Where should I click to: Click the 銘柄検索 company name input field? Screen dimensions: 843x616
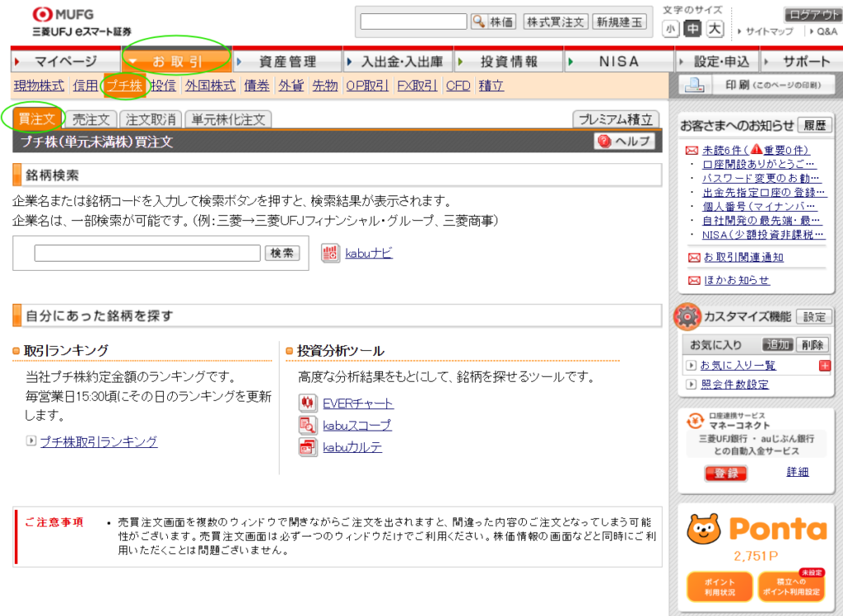tap(147, 253)
